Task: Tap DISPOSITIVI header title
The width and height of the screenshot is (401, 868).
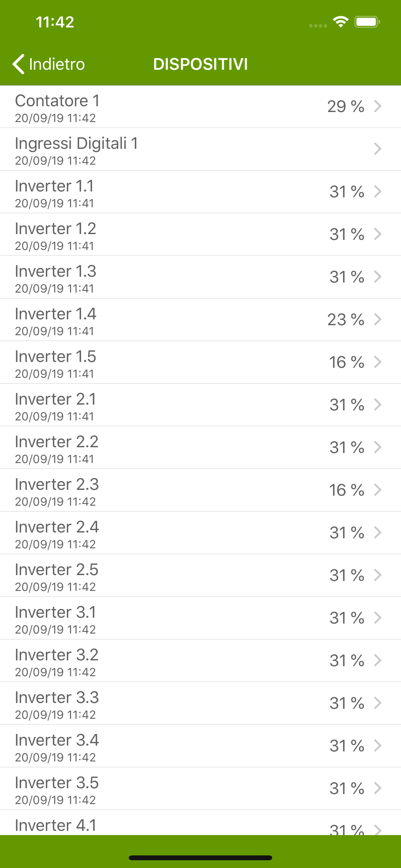Action: pos(200,64)
